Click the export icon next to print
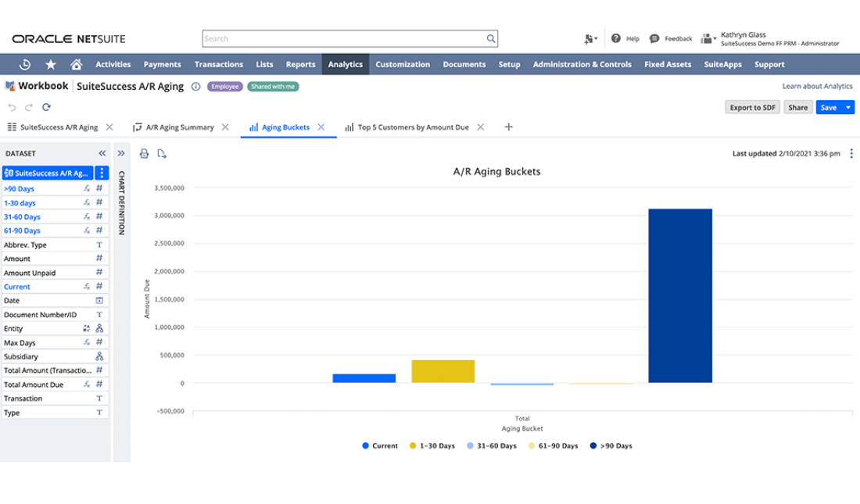860x504 pixels. pyautogui.click(x=162, y=154)
